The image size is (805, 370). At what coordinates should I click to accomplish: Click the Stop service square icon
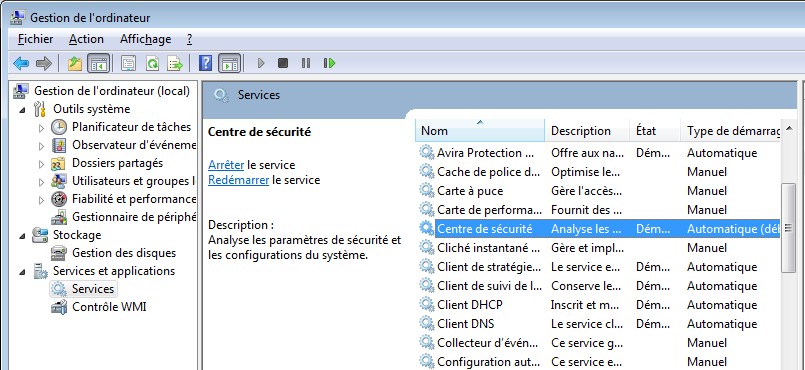283,63
